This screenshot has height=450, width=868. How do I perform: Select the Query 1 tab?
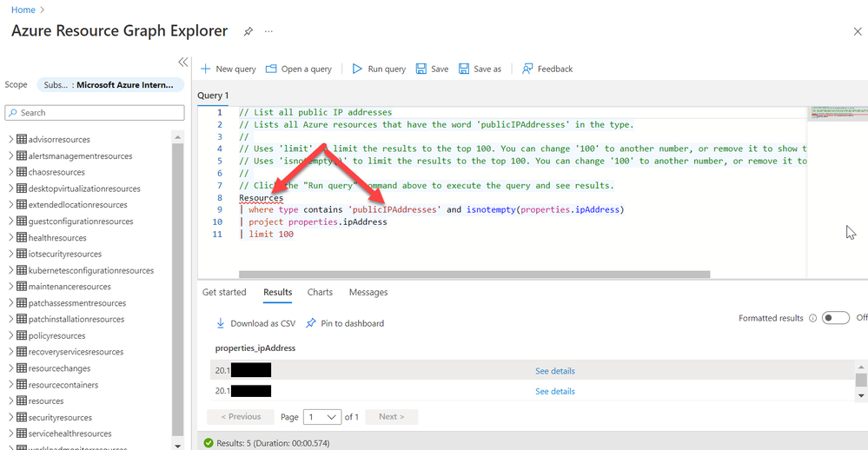[x=213, y=96]
